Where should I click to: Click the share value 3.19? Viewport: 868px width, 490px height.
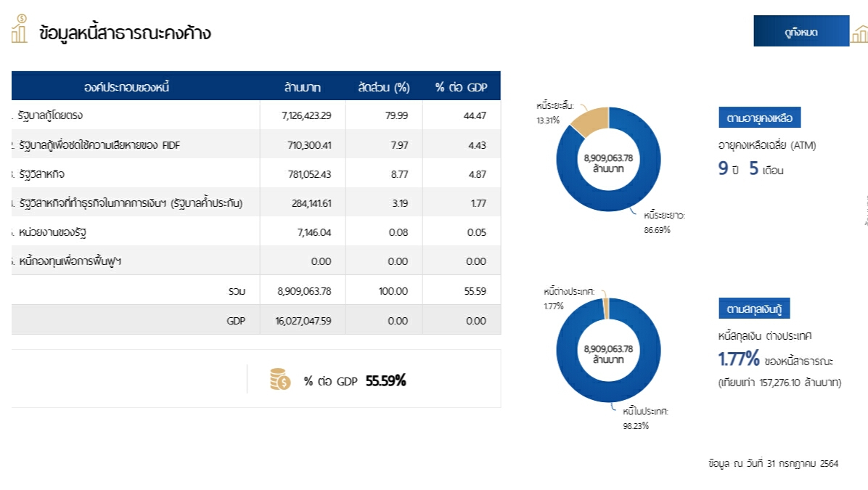tap(400, 203)
